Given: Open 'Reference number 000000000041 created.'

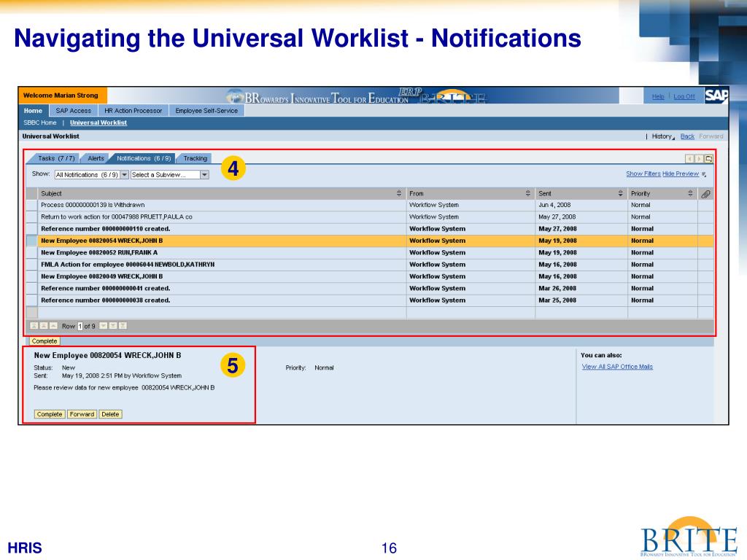Looking at the screenshot, I should coord(106,289).
